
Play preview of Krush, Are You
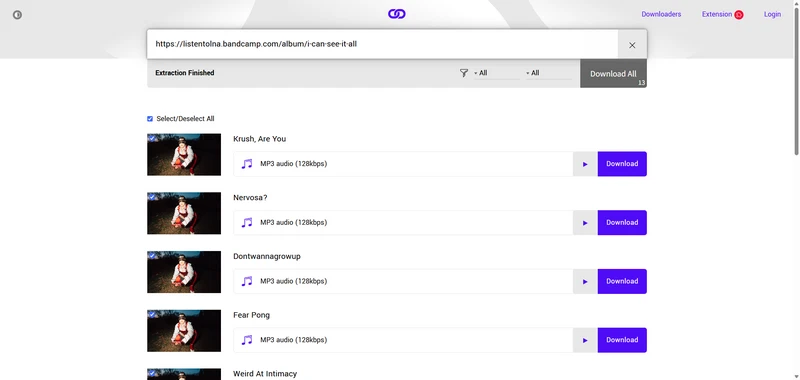tap(585, 164)
